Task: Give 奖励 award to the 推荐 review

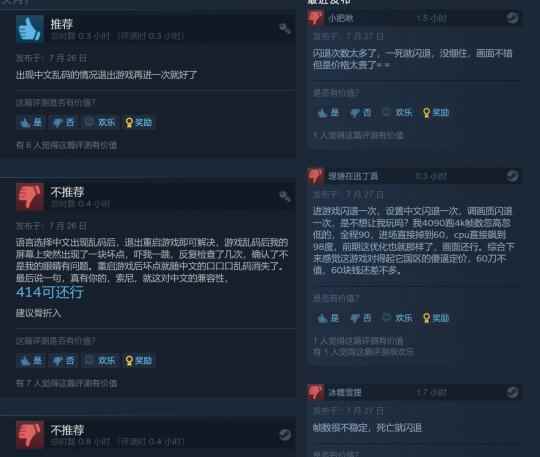Action: [139, 122]
